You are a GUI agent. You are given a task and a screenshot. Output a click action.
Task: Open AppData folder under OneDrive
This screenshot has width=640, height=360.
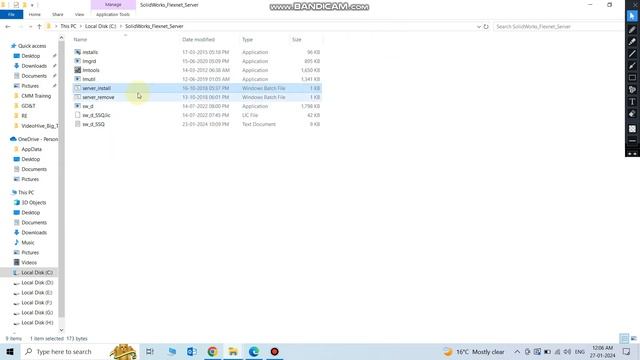[31, 149]
